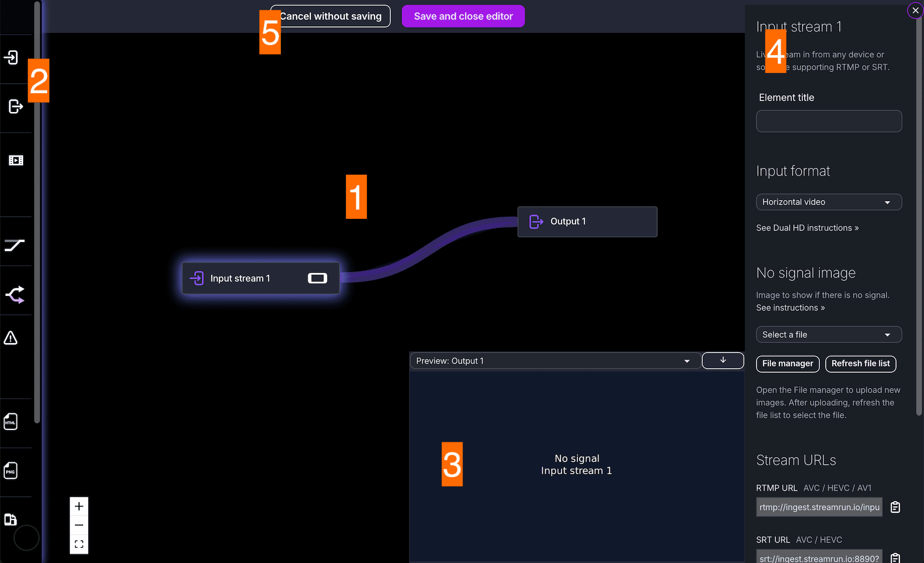
Task: Click Save and close editor
Action: pos(463,16)
